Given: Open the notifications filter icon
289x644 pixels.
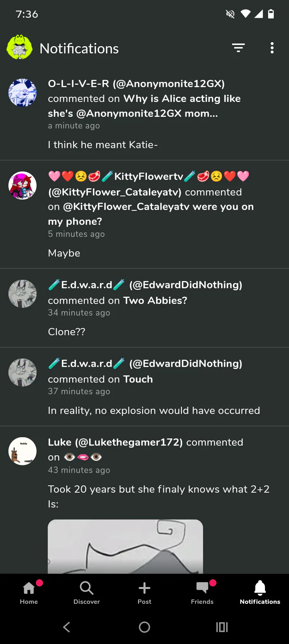Looking at the screenshot, I should [238, 48].
